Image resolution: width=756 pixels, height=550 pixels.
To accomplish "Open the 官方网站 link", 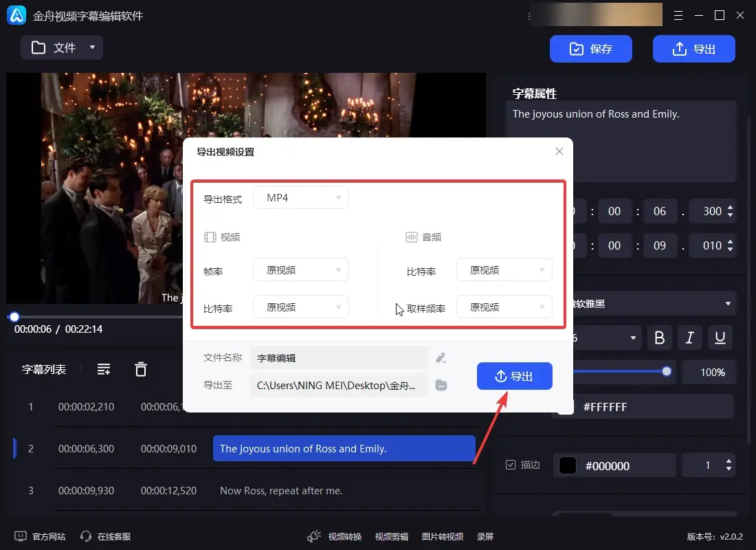I will tap(41, 536).
